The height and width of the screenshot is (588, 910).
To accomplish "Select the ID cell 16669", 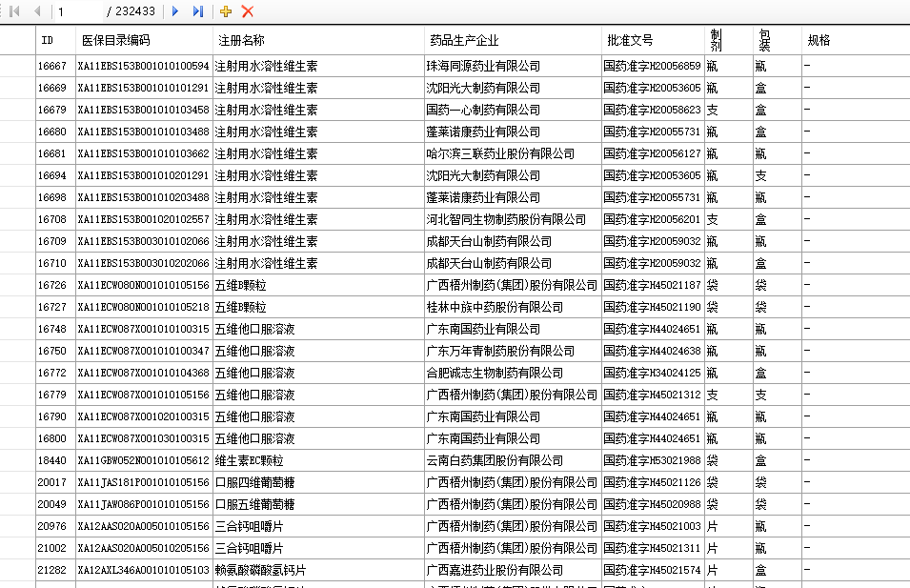I will 55,89.
